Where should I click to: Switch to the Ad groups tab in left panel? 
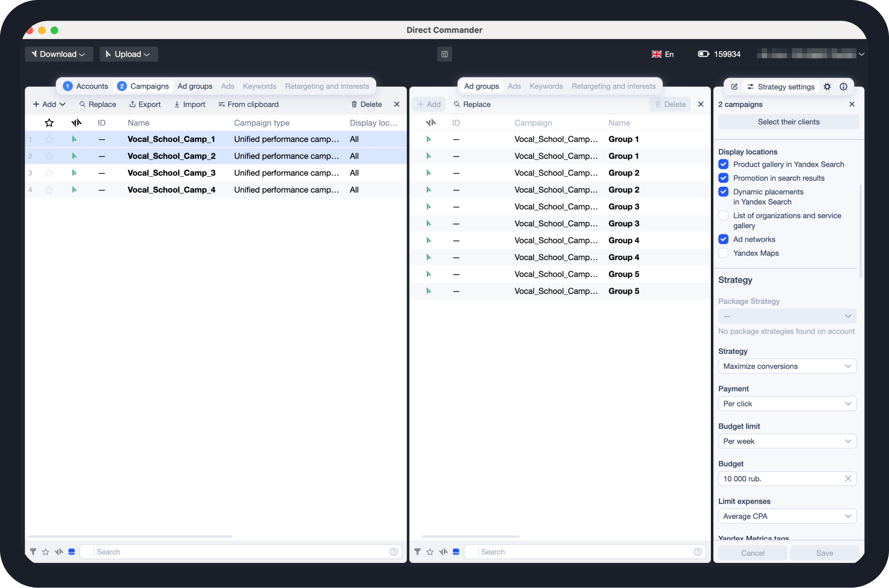click(195, 86)
